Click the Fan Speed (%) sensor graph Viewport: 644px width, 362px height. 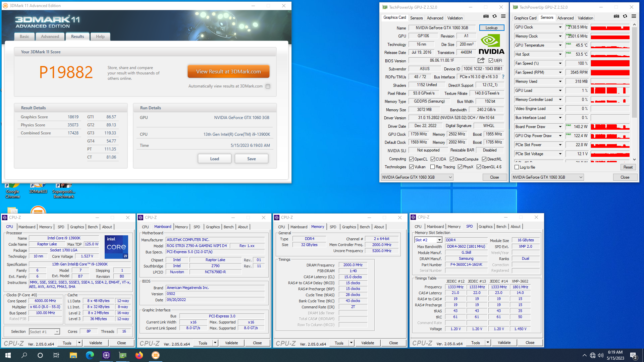610,63
